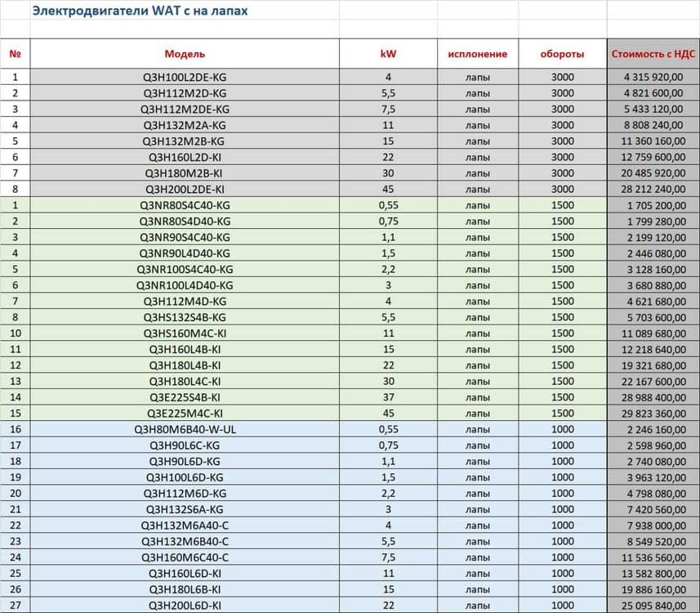Select model cell Q3H112M4D-KG

[x=185, y=302]
